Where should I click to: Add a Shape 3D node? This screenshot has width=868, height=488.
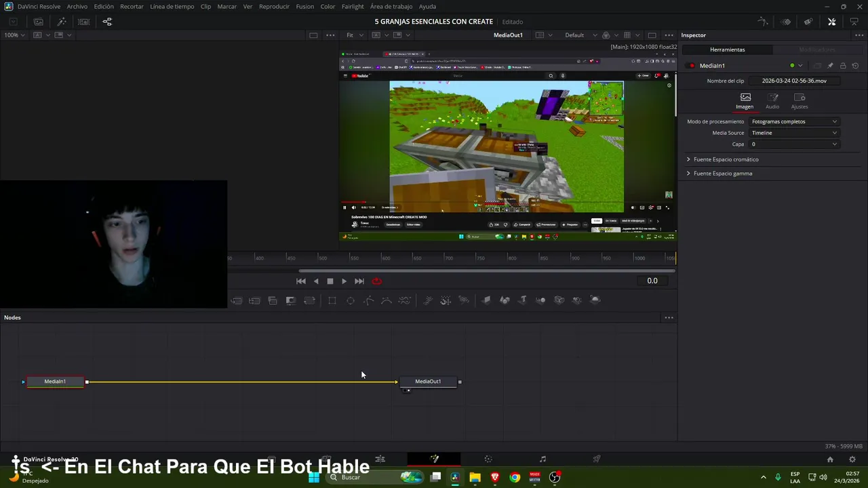pos(505,300)
